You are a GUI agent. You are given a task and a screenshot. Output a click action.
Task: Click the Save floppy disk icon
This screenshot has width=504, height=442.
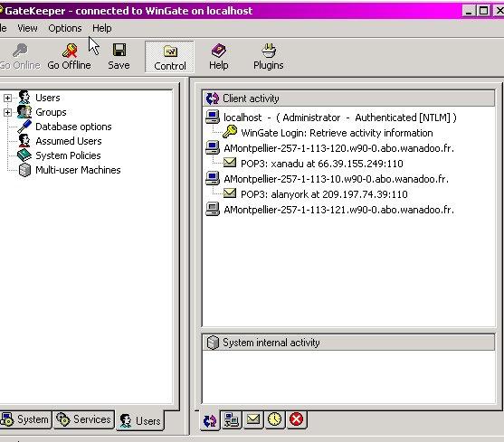[x=119, y=51]
